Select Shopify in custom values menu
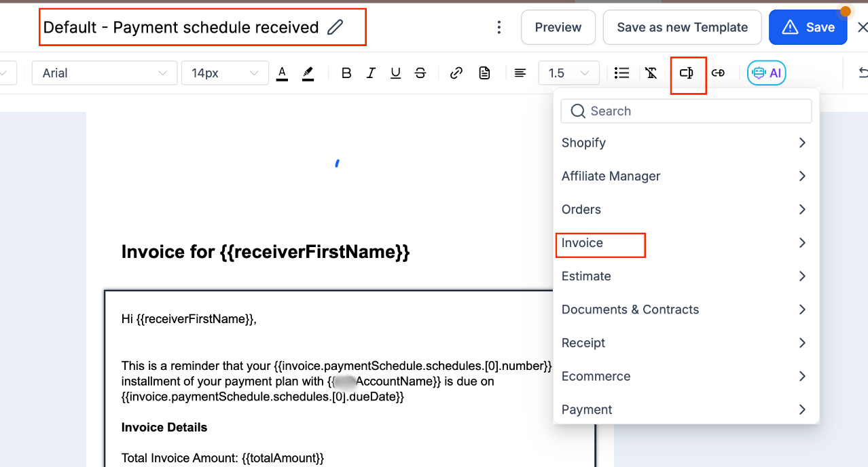This screenshot has width=868, height=467. point(686,143)
